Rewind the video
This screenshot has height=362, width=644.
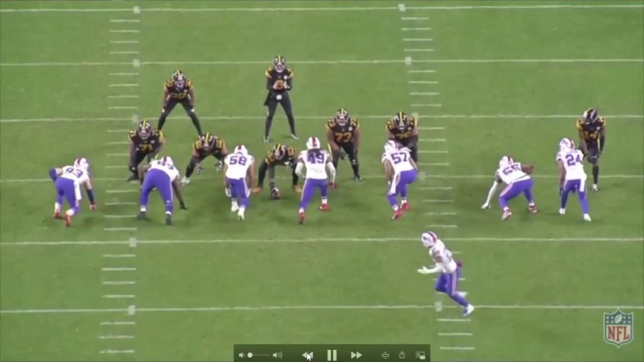pyautogui.click(x=307, y=355)
